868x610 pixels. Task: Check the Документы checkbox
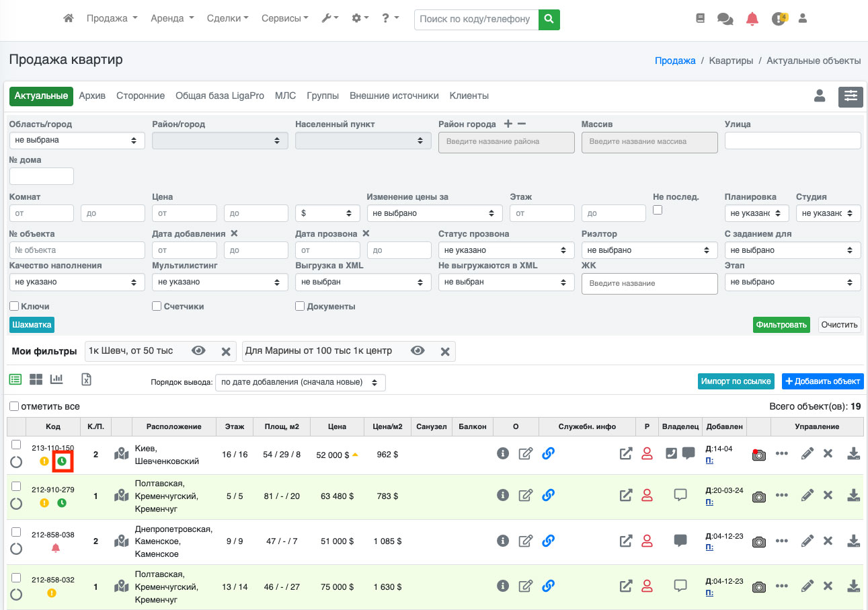pyautogui.click(x=300, y=306)
